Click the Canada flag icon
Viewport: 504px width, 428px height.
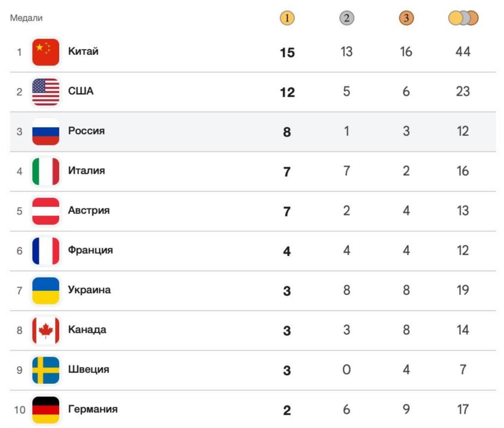point(46,330)
